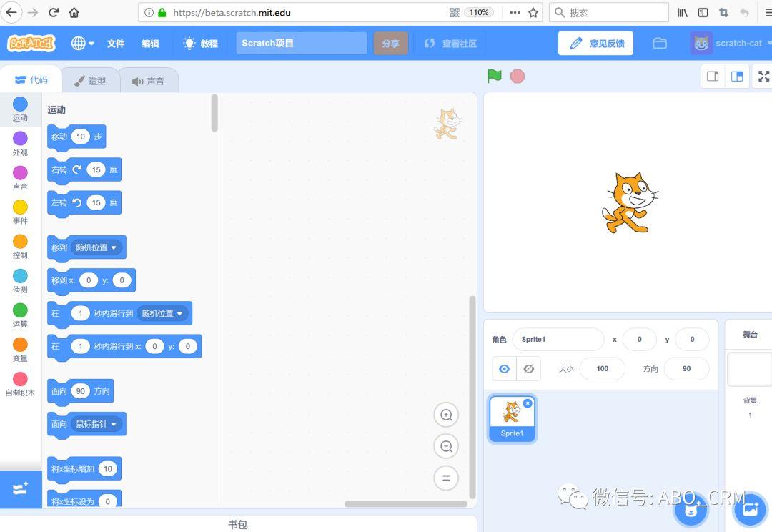
Task: Open 意见反馈 feedback button
Action: [595, 44]
